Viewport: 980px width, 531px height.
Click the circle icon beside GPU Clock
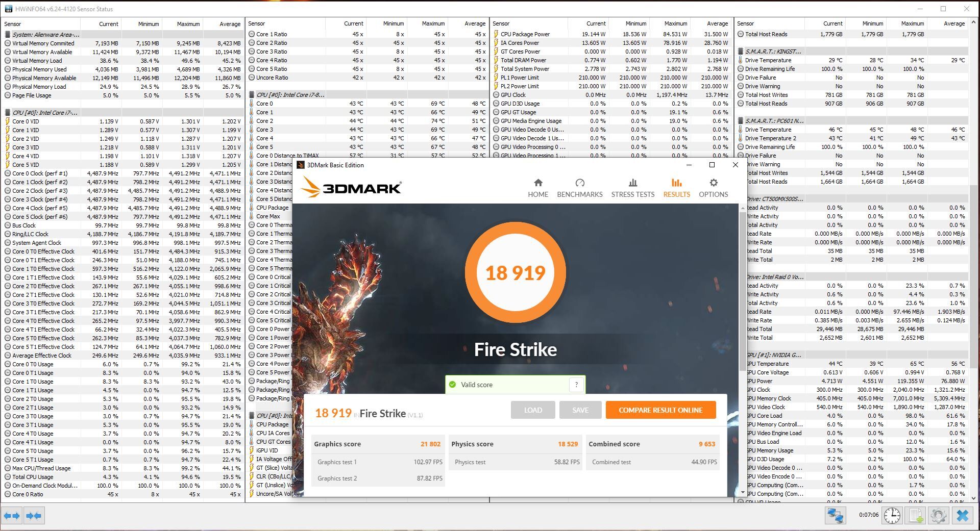(496, 95)
